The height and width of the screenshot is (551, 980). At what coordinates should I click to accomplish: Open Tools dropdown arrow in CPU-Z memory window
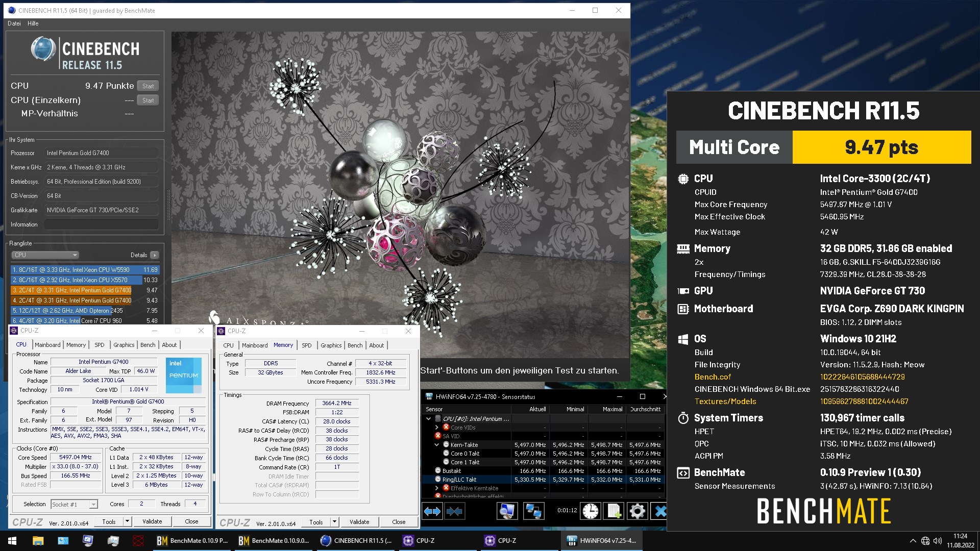334,522
